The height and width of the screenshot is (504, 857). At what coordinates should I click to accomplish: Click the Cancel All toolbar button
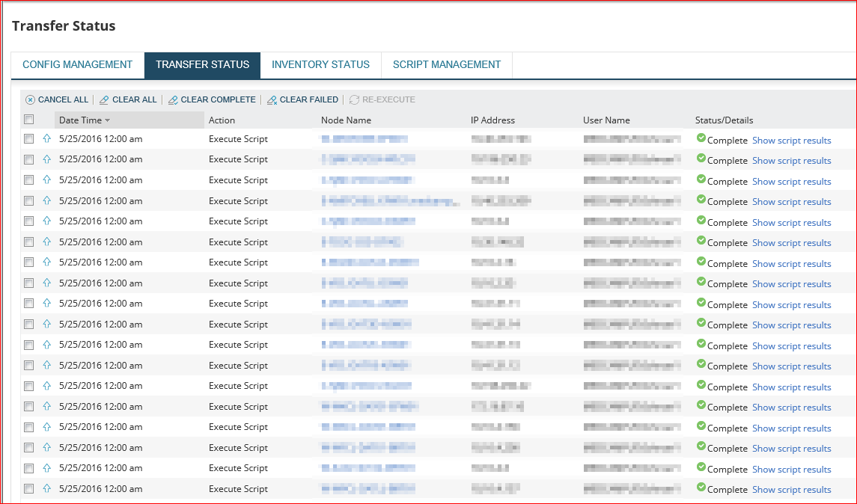point(57,99)
